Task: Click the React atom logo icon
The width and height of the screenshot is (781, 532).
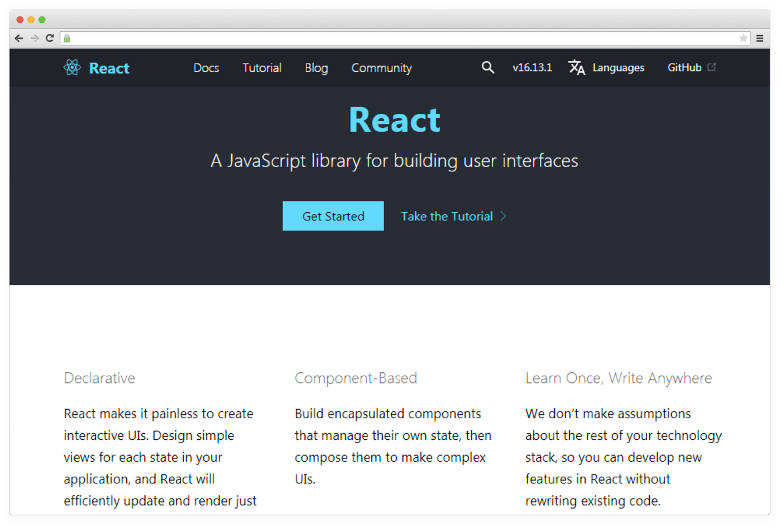Action: (x=72, y=68)
